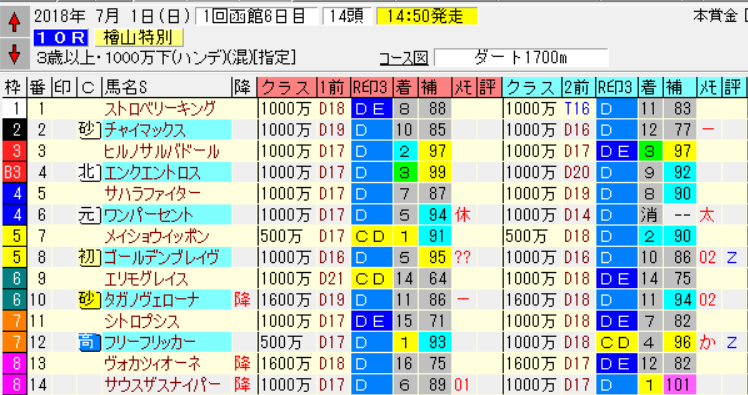Select horse サハラファイター
Viewport: 748px width, 395px height.
click(166, 194)
